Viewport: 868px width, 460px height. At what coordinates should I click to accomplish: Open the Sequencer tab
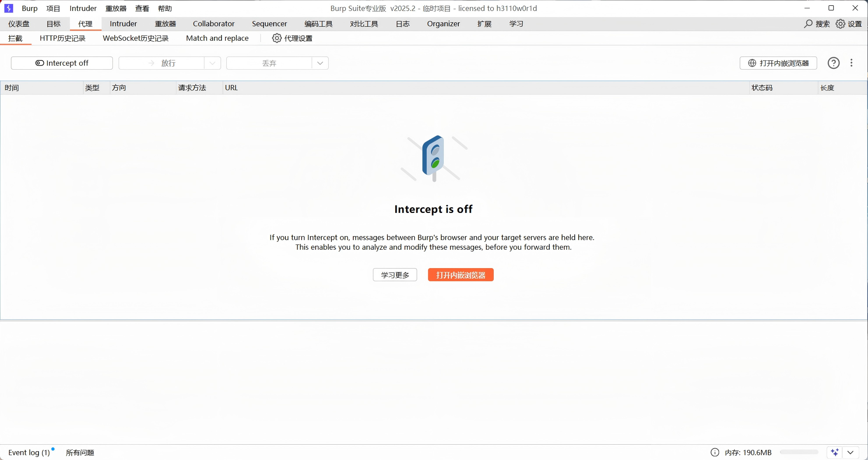[270, 24]
